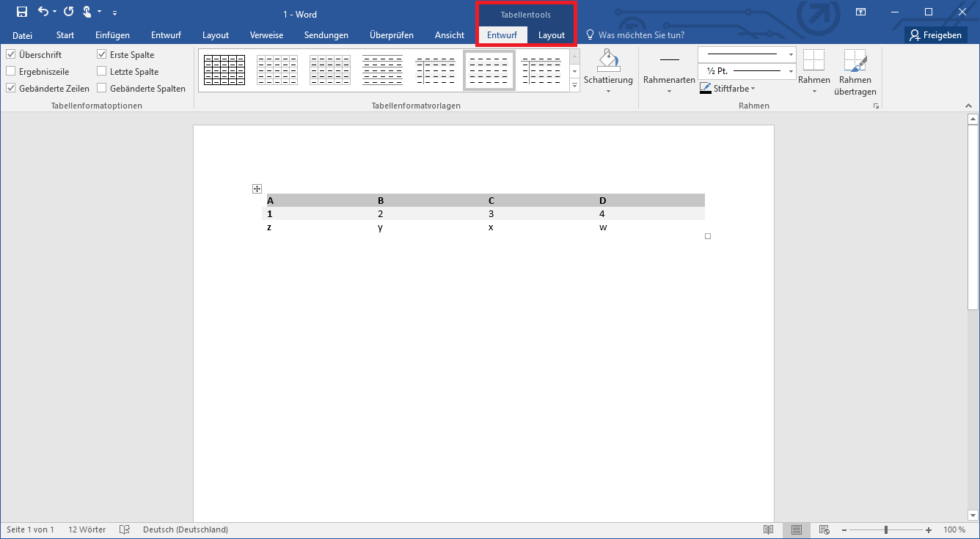Open the Entwurf tab next to Einfügen
The height and width of the screenshot is (539, 980).
pos(166,35)
